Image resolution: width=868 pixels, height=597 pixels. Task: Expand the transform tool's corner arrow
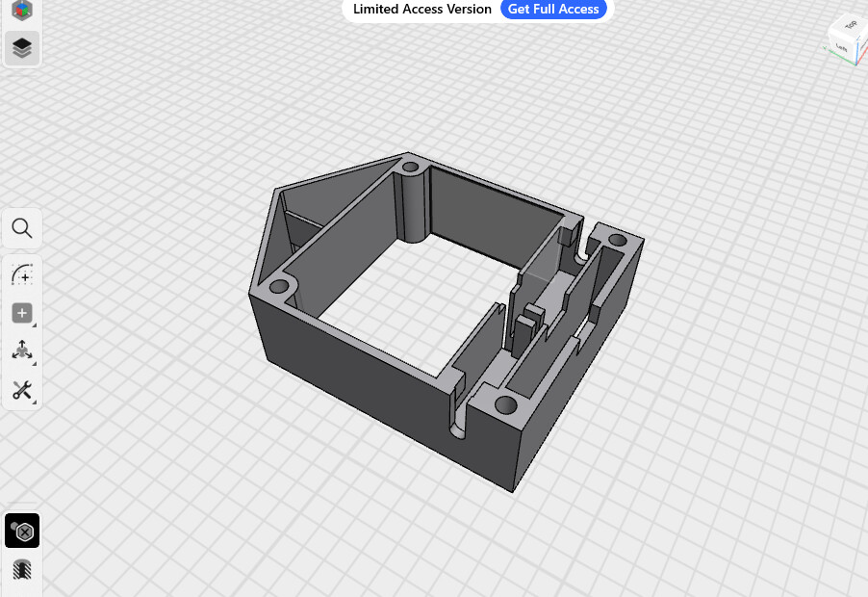35,364
